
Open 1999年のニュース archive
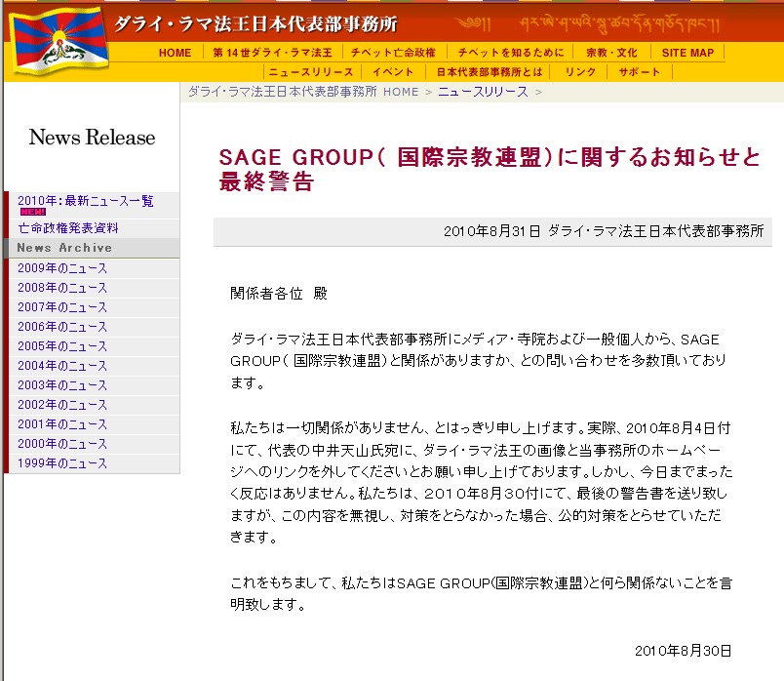tap(62, 463)
